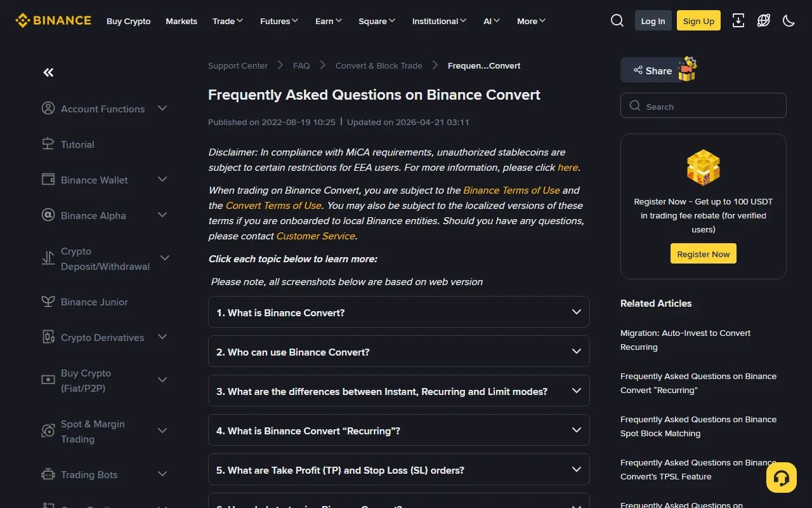Click the search magnifier icon in header
Image resolution: width=812 pixels, height=508 pixels.
pos(617,21)
